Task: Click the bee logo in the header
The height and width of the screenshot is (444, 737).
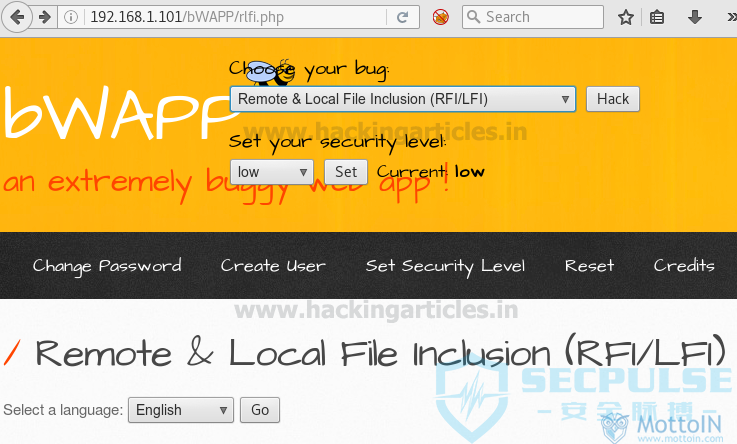Action: (x=271, y=72)
